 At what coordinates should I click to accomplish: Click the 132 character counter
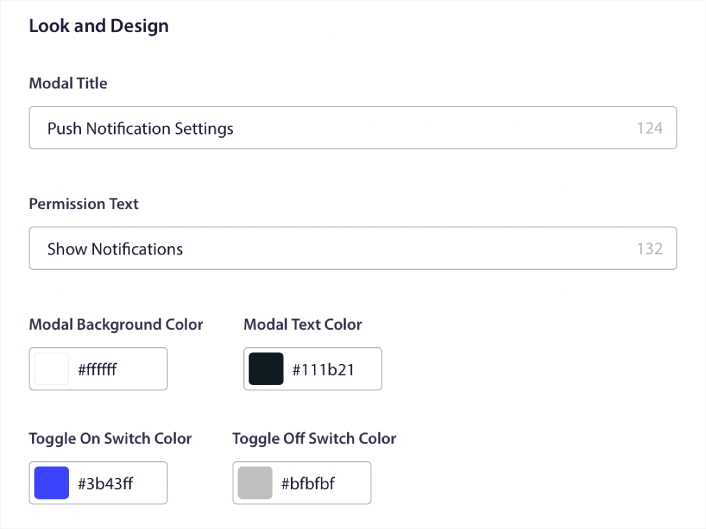click(650, 249)
